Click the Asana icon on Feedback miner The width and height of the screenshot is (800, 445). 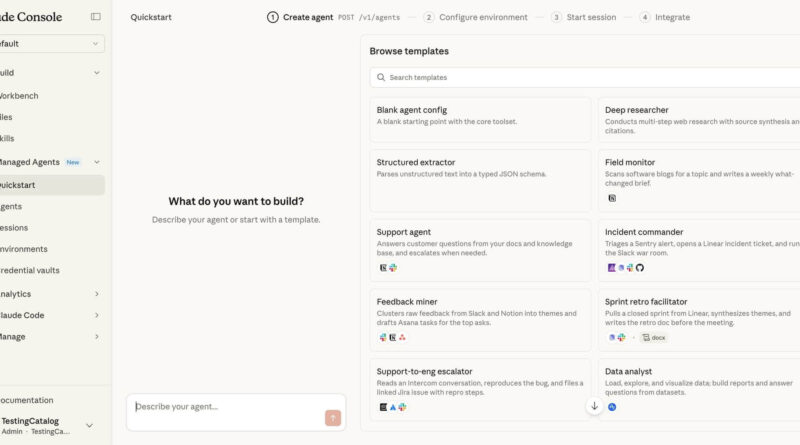click(x=402, y=338)
